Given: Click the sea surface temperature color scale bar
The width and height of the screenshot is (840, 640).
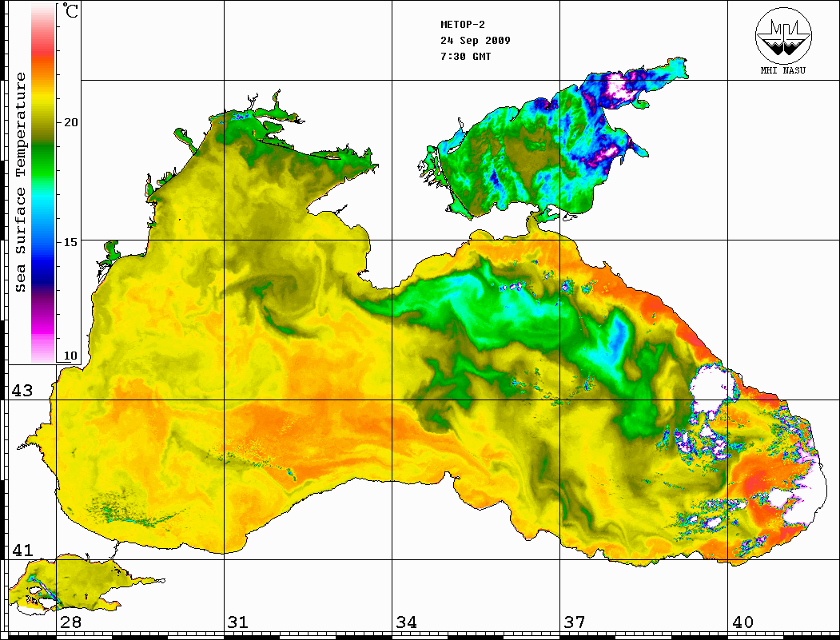Looking at the screenshot, I should [x=43, y=183].
